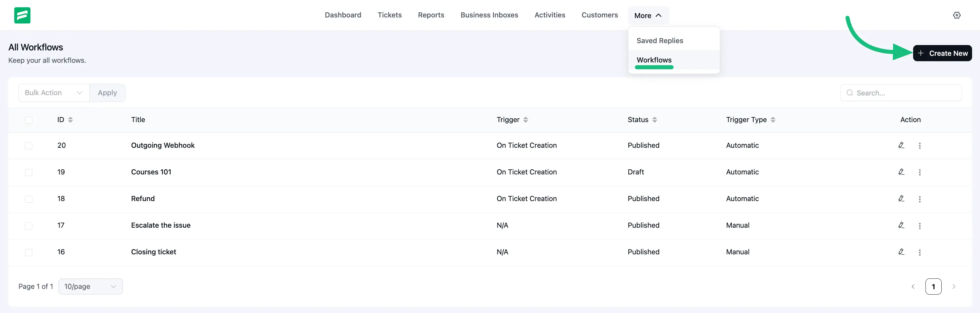The image size is (980, 313).
Task: Open the three-dot actions menu for Closing ticket
Action: pyautogui.click(x=920, y=252)
